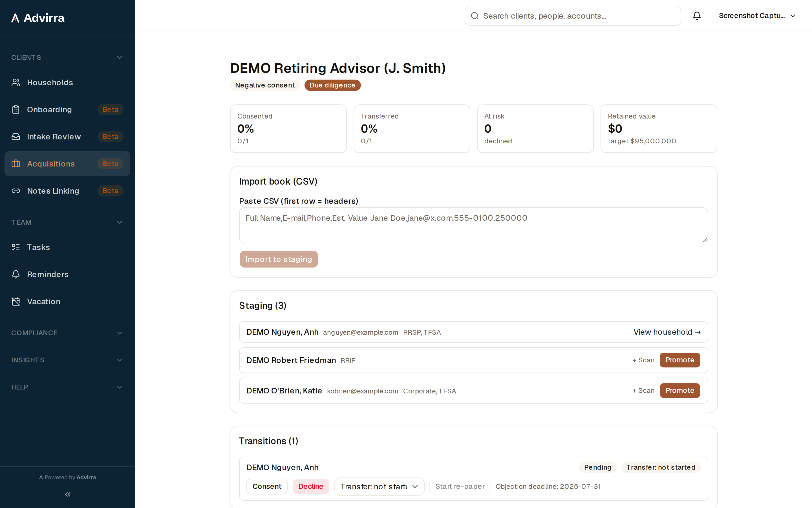
Task: Click the Transfer: not started badge
Action: click(x=661, y=467)
